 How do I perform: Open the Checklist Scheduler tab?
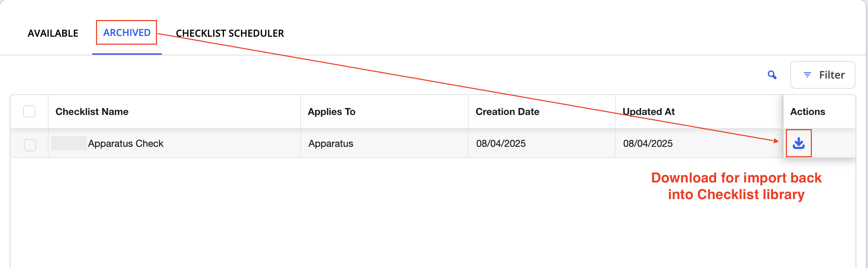tap(230, 33)
